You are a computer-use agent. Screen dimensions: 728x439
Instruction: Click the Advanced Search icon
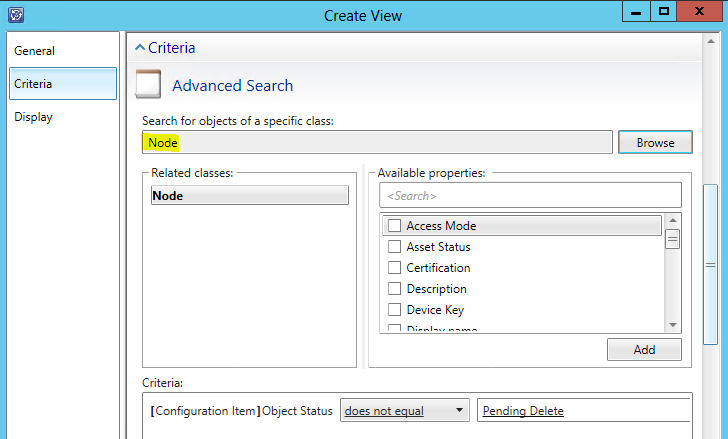coord(148,85)
